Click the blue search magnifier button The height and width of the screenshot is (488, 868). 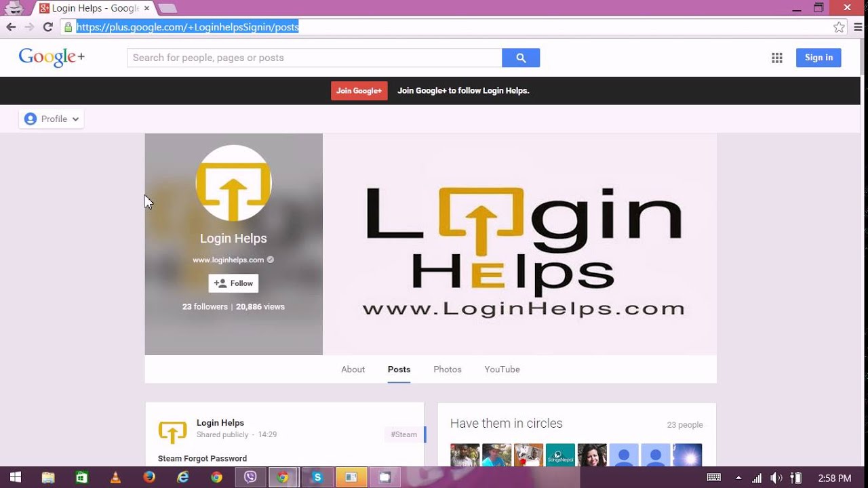click(x=521, y=58)
